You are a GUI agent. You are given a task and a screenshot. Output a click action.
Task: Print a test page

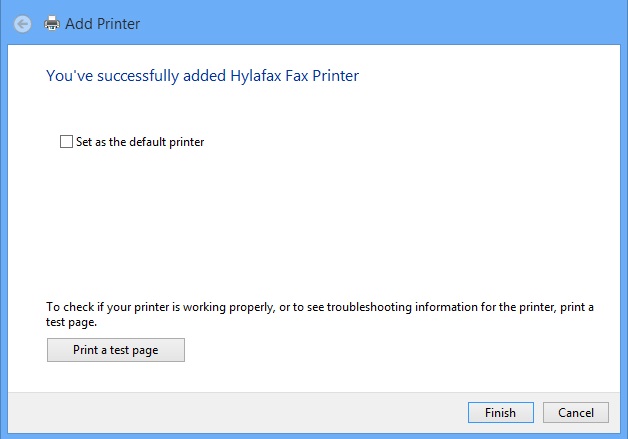click(116, 350)
